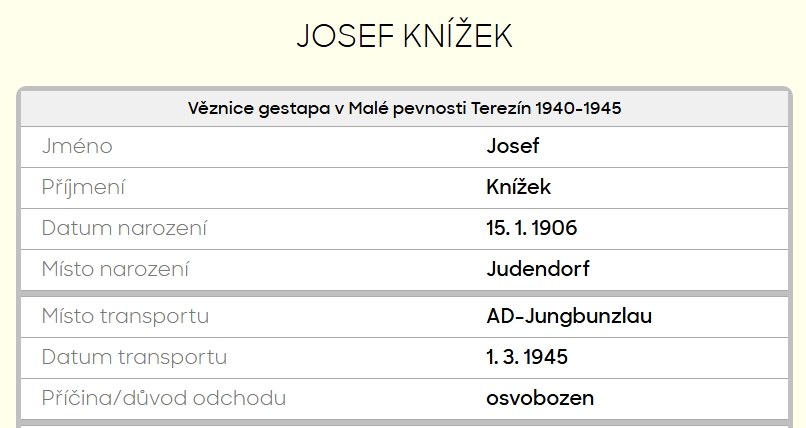Select the AD-Jungbunzlau transport place value
806x428 pixels.
[569, 316]
